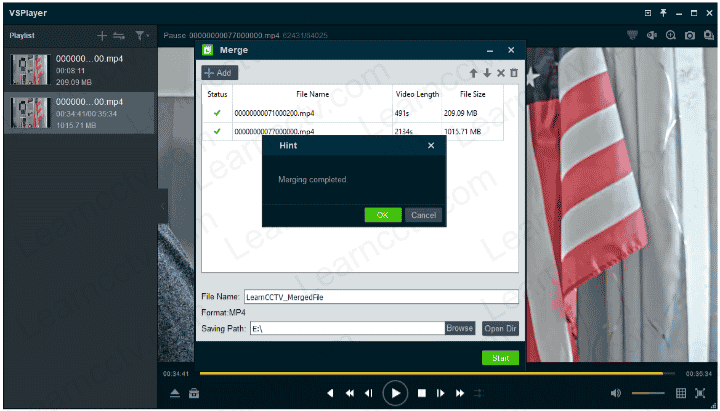Screen dimensions: 720x411
Task: Click Cancel in the Hint dialog
Action: point(423,215)
